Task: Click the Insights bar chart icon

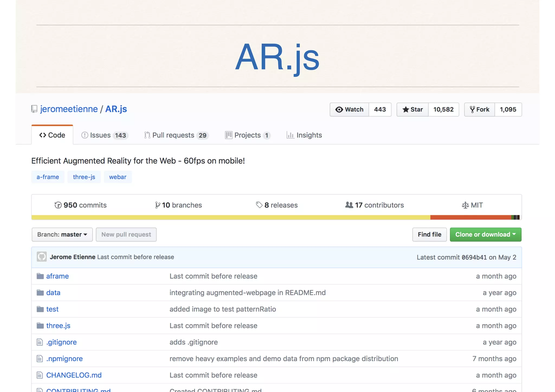Action: [290, 135]
